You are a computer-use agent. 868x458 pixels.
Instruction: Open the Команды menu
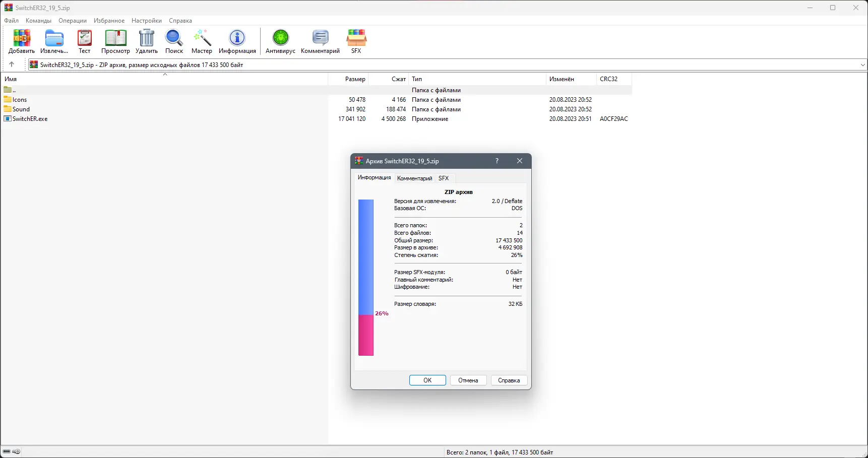click(x=39, y=21)
